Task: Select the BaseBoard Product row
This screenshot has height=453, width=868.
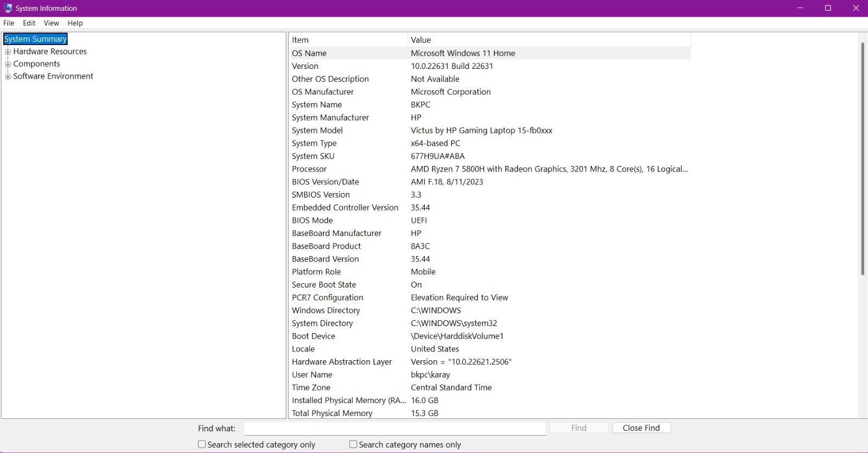Action: [x=489, y=246]
